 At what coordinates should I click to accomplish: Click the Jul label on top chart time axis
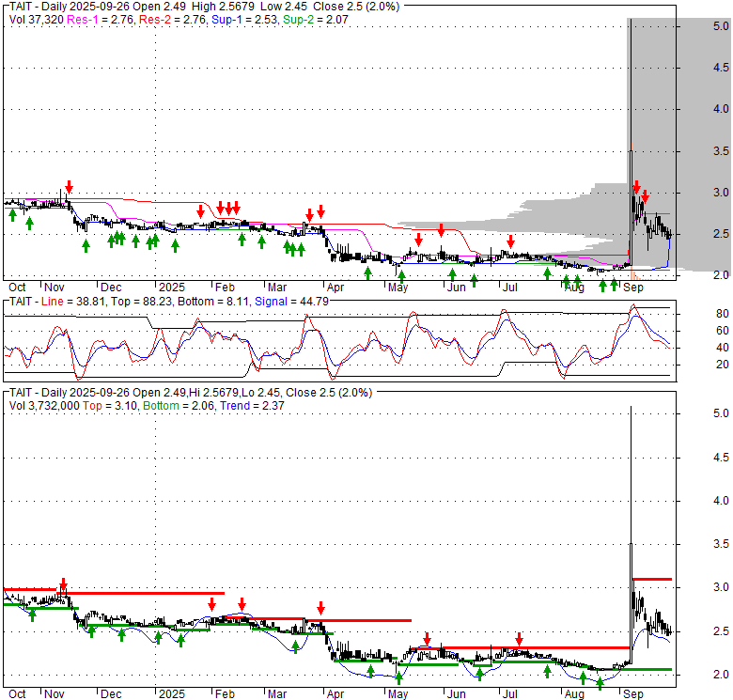[509, 288]
